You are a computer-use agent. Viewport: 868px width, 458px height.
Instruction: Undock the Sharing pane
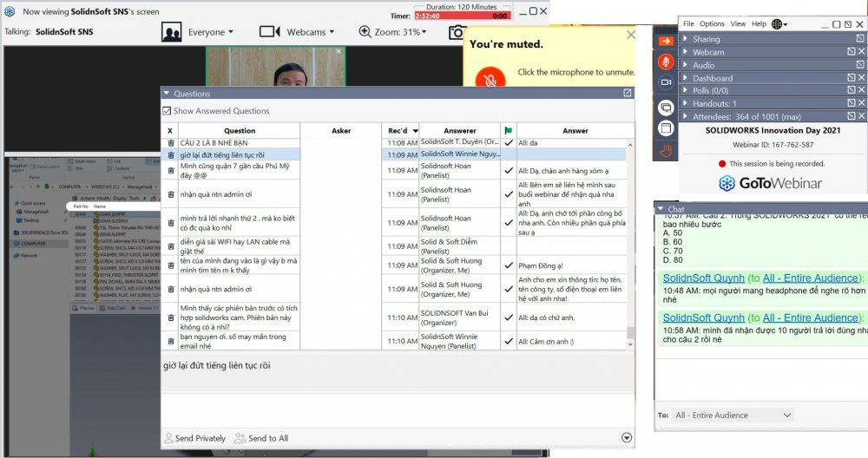pos(859,39)
